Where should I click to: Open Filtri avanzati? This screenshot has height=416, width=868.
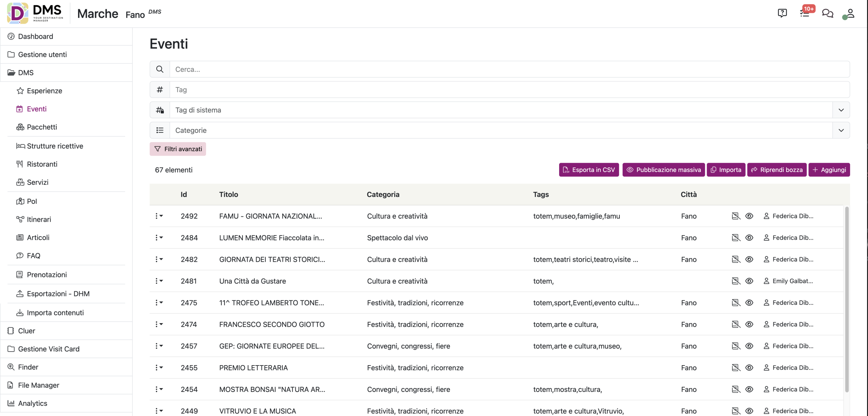click(178, 149)
